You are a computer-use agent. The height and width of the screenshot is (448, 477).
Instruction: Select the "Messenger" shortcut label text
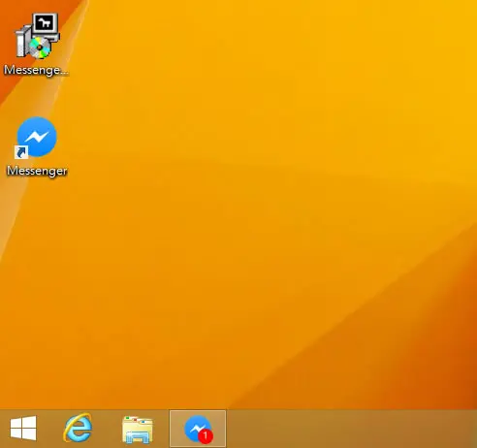pyautogui.click(x=37, y=171)
